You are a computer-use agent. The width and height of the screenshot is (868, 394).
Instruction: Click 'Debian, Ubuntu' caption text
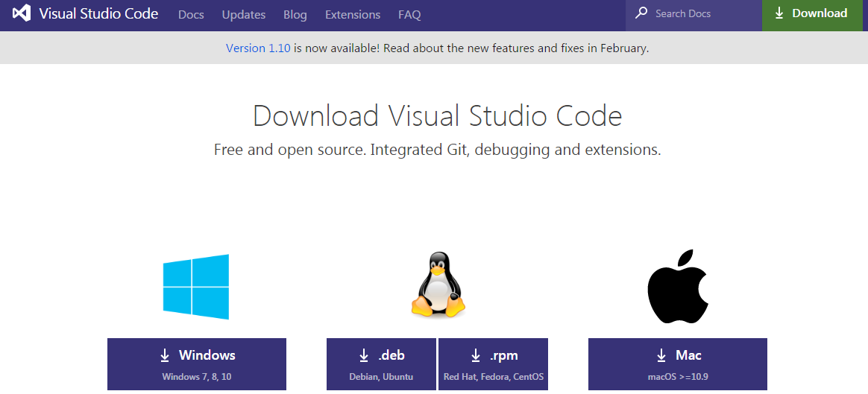click(x=381, y=377)
